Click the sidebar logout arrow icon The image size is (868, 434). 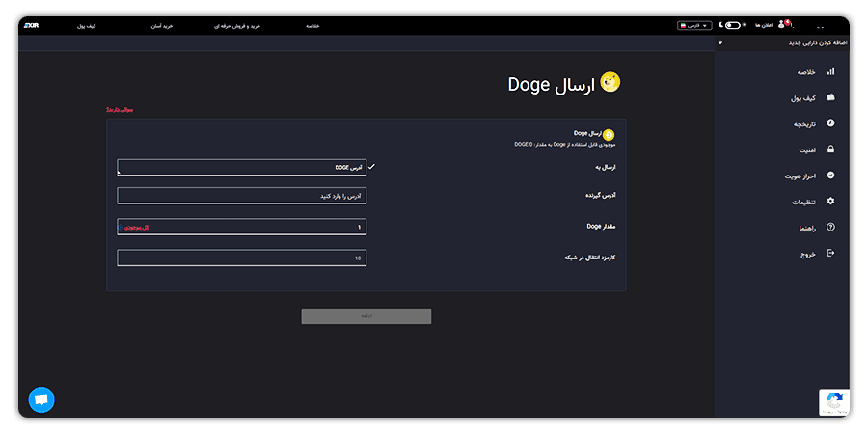830,253
